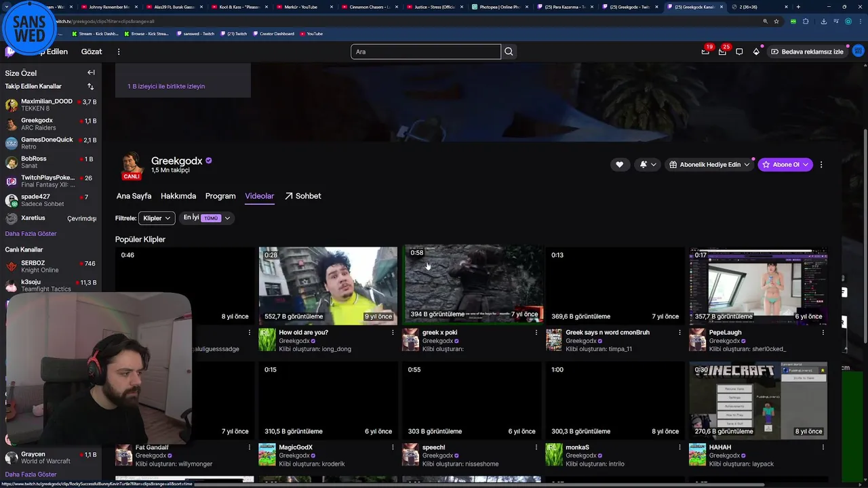
Task: Open options for MagicGodX clip
Action: [x=393, y=447]
